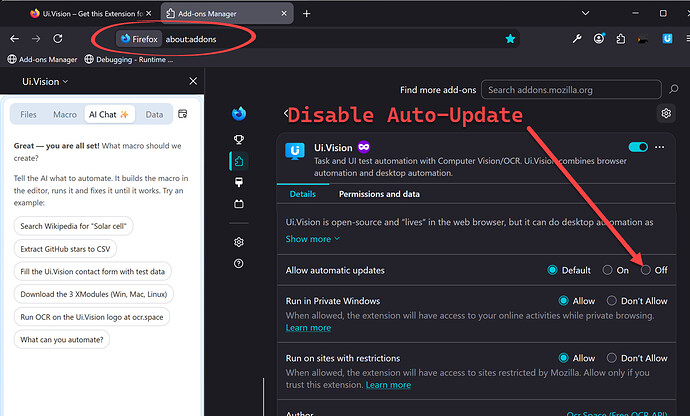Go forward with the browser forward arrow
Viewport: 690px width, 416px height.
pyautogui.click(x=36, y=39)
